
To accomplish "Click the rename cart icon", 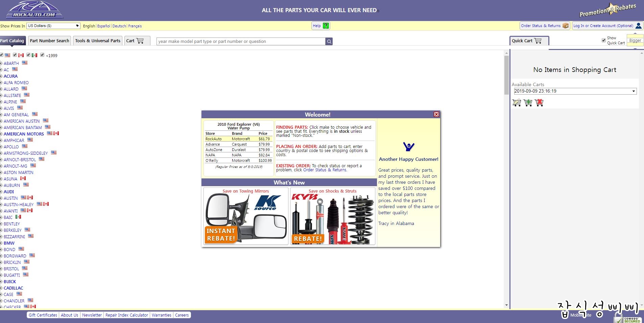I will pos(517,102).
